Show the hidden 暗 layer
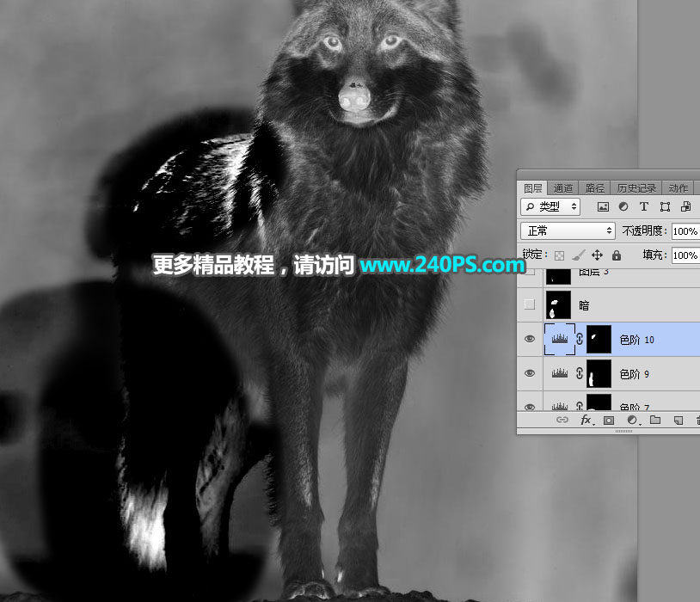 tap(530, 304)
